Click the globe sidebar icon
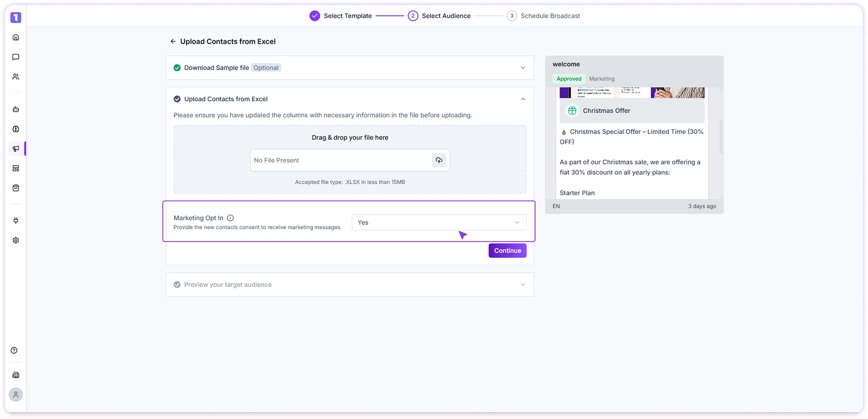This screenshot has height=419, width=868. pos(16,129)
